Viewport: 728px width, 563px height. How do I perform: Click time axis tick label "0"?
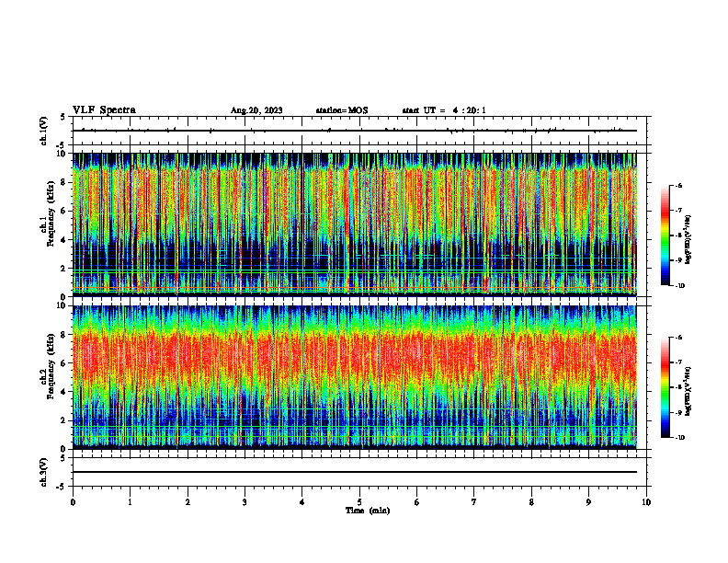[x=73, y=502]
